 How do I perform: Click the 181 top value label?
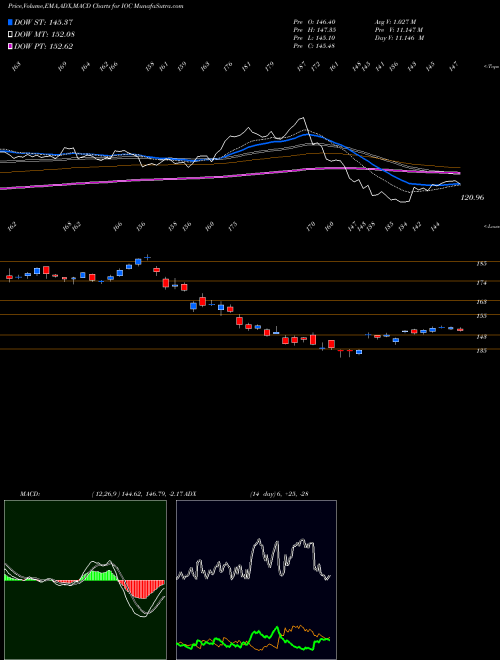click(x=246, y=67)
